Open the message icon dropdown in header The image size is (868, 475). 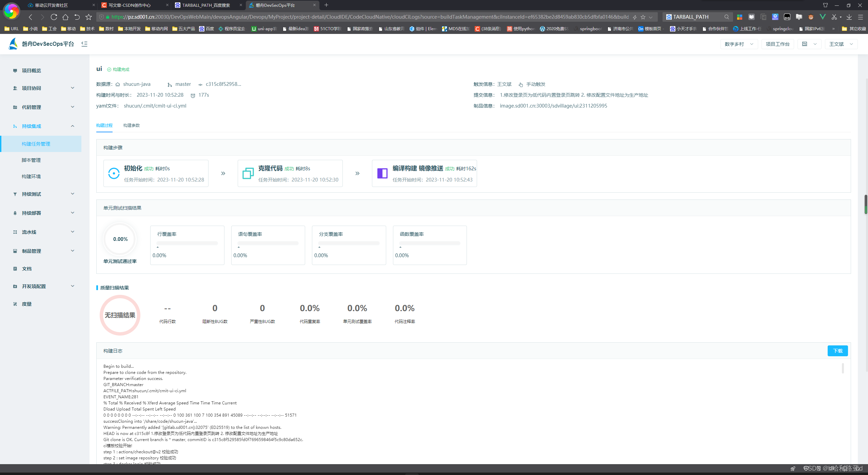[x=809, y=44]
